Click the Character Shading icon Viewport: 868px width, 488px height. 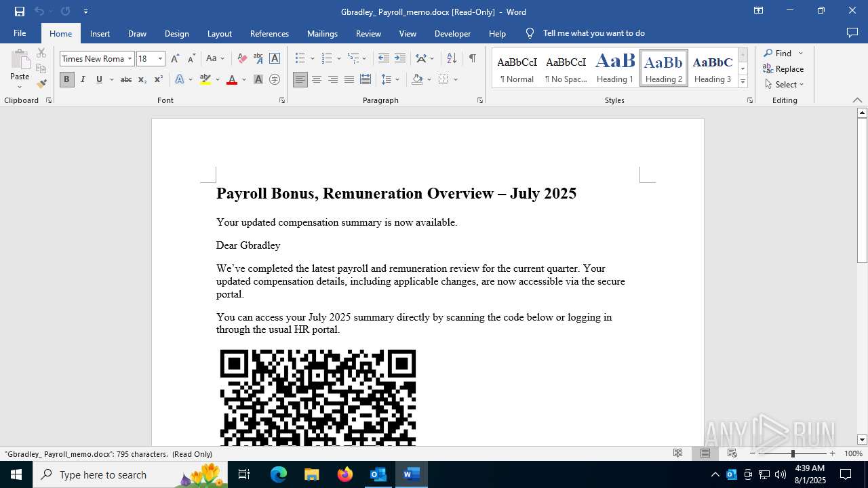coord(258,80)
